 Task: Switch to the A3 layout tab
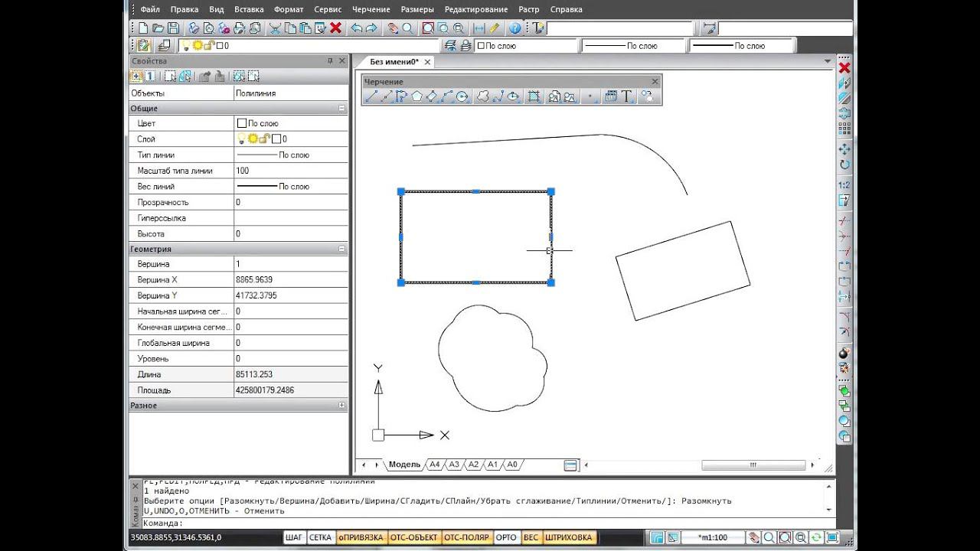[454, 465]
